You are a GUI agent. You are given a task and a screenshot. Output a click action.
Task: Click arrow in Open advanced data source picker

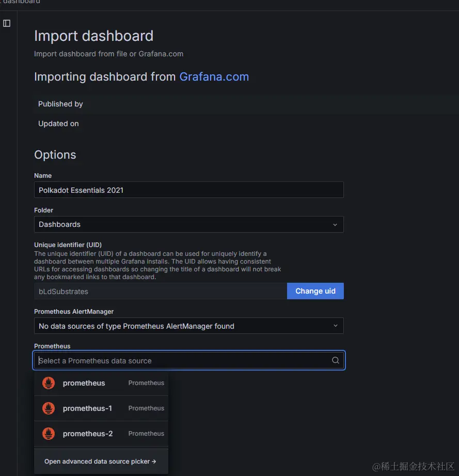[x=154, y=462]
